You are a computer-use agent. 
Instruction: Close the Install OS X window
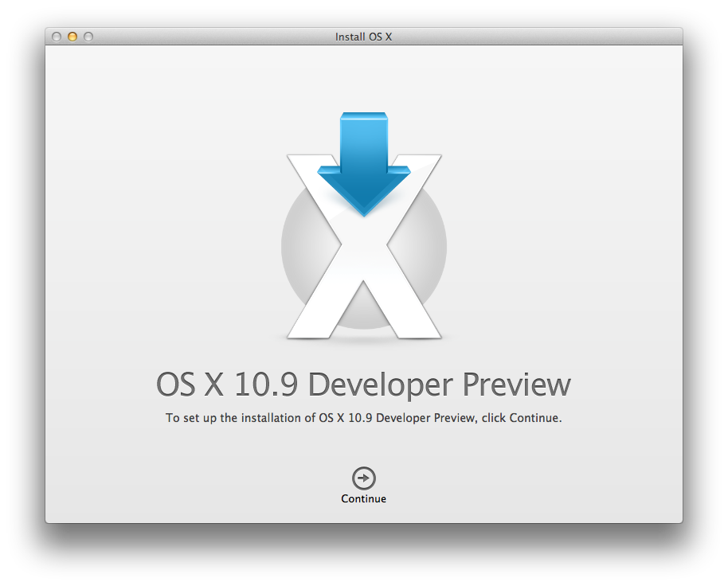(57, 37)
